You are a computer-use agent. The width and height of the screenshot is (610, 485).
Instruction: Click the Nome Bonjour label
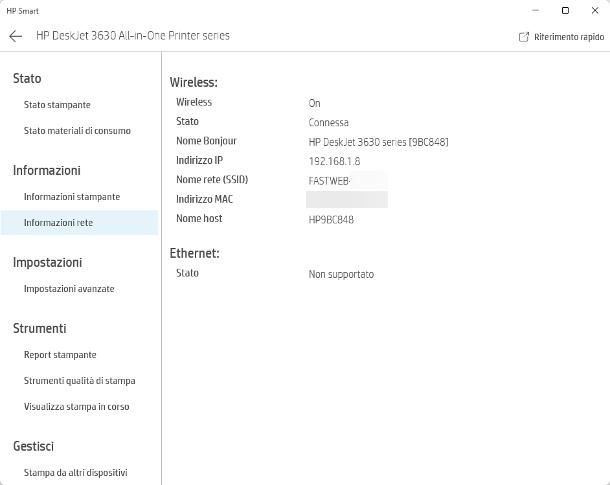click(x=206, y=141)
